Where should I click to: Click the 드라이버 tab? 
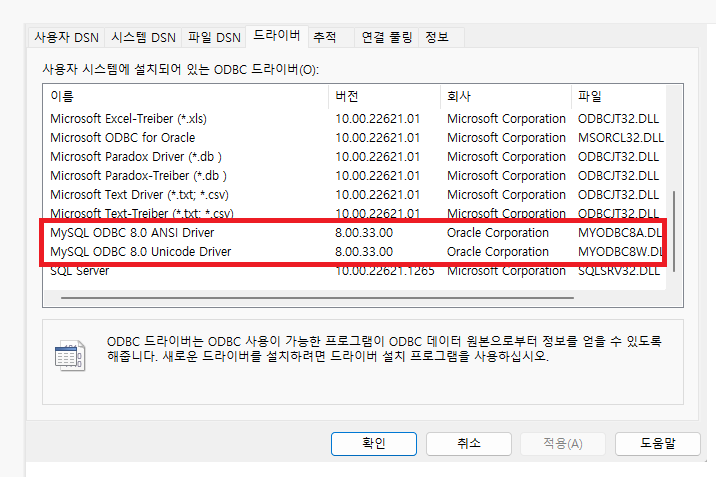coord(277,36)
